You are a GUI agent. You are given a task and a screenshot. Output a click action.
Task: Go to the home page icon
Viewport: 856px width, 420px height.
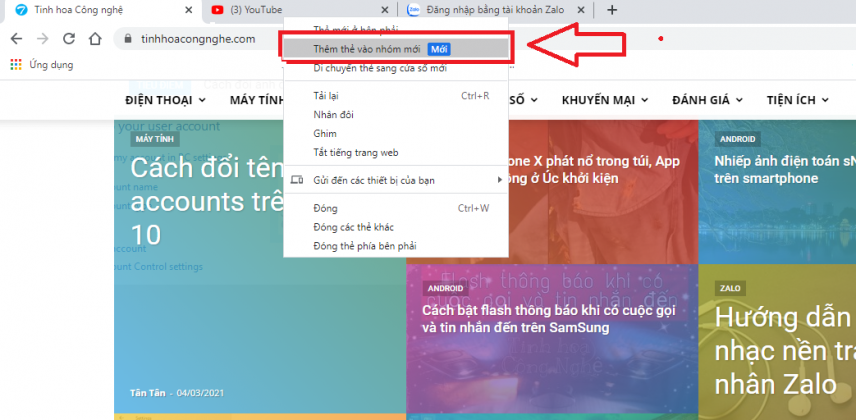(94, 39)
